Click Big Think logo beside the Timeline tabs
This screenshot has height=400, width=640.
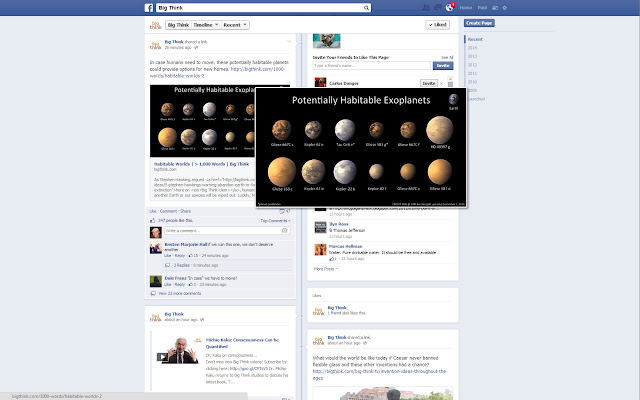tap(156, 25)
